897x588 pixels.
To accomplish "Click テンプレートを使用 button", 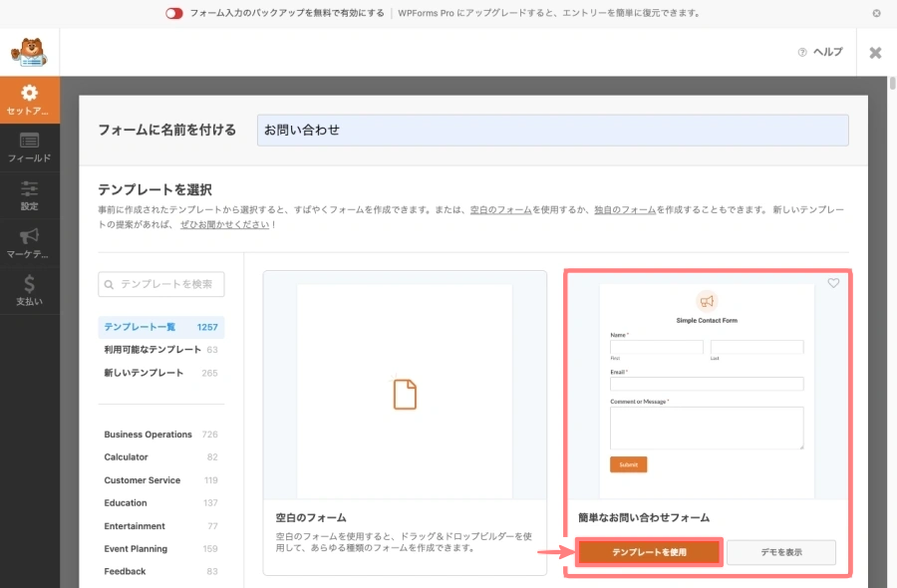I will (x=649, y=552).
